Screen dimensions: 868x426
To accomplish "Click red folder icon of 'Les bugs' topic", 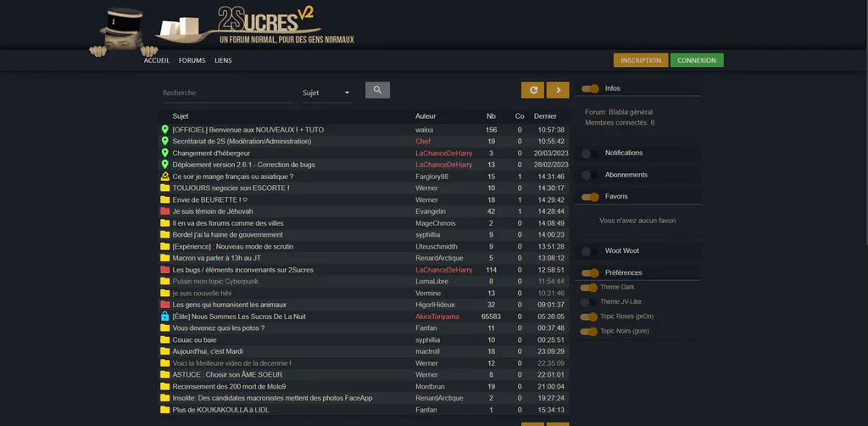I will click(x=164, y=270).
